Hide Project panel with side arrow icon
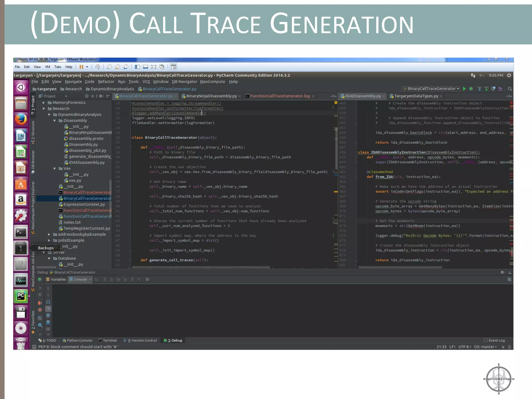 tap(108, 96)
